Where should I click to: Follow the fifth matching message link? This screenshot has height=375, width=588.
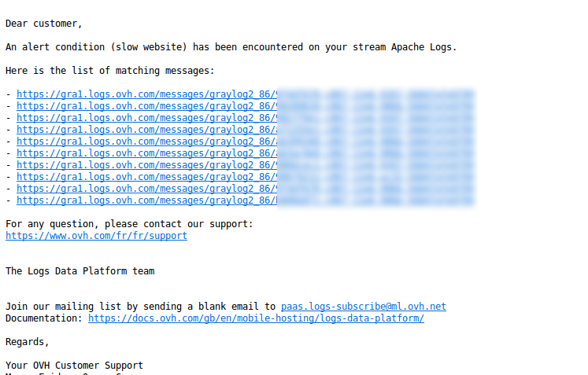click(x=146, y=142)
